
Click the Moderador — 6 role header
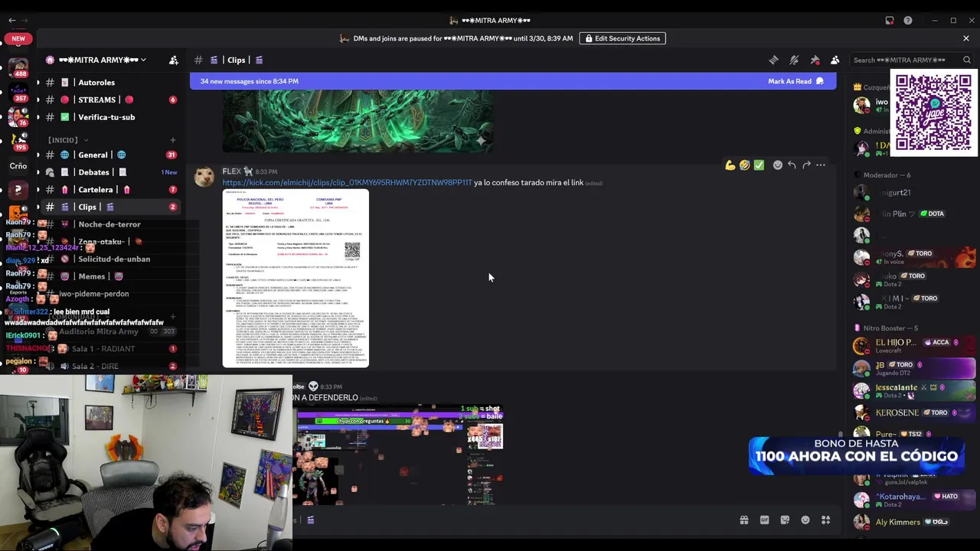[887, 175]
